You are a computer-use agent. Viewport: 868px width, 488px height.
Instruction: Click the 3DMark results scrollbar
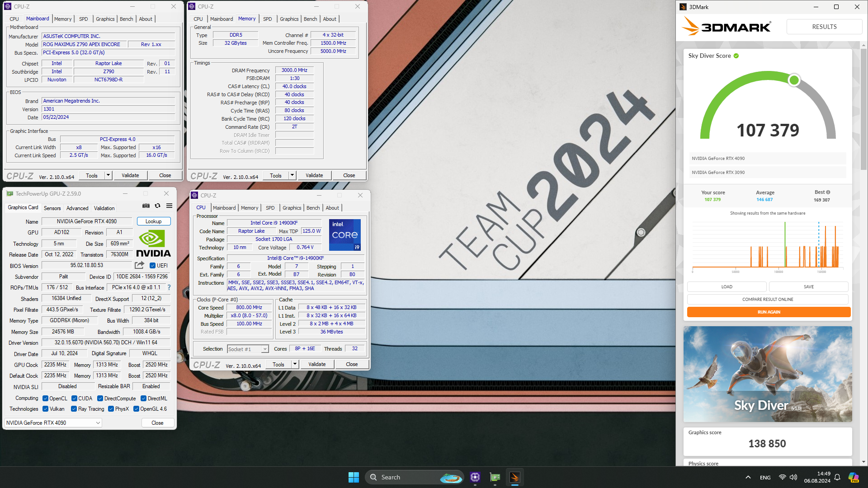pyautogui.click(x=863, y=108)
